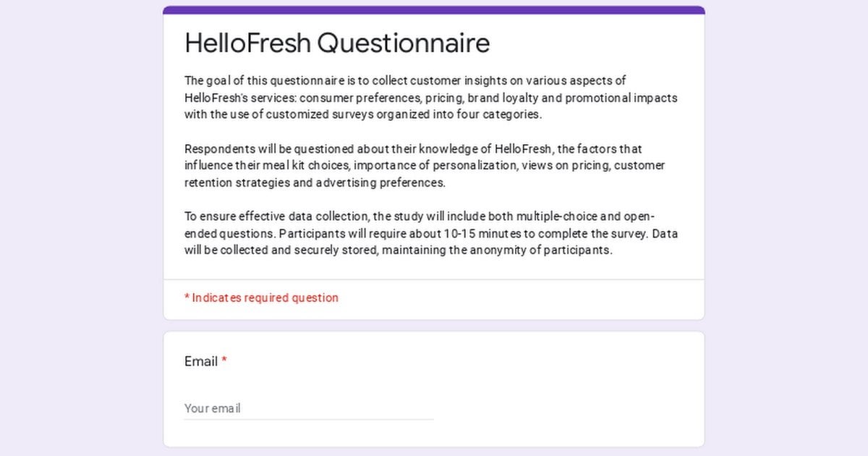Click the "Indicates required question" notice

tap(262, 297)
